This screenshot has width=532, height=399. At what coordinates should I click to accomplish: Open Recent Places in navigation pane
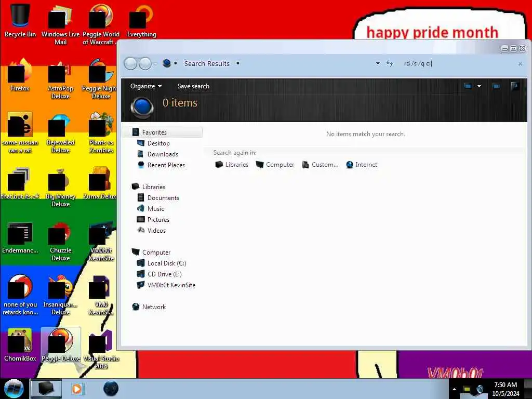[166, 165]
